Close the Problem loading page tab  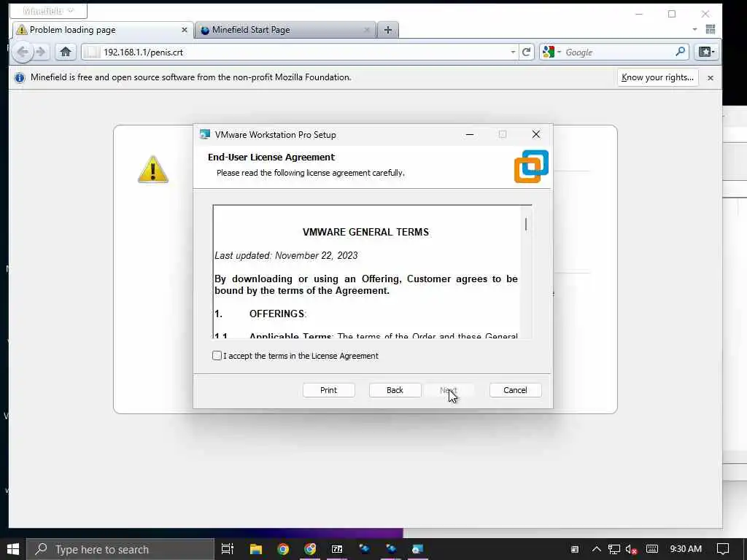point(185,30)
